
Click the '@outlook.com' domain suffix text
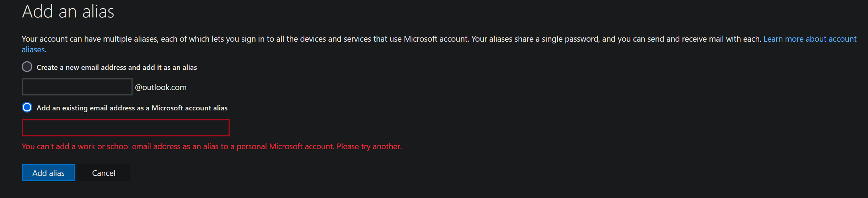coord(161,87)
